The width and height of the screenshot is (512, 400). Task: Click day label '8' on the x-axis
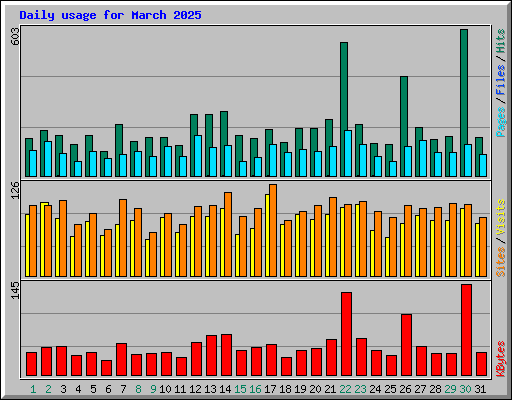(x=138, y=389)
